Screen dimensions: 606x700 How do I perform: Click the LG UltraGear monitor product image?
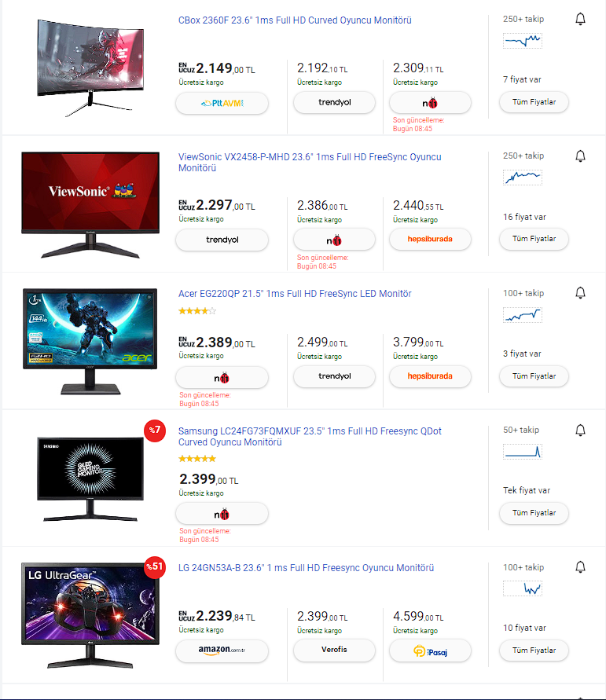tap(90, 615)
